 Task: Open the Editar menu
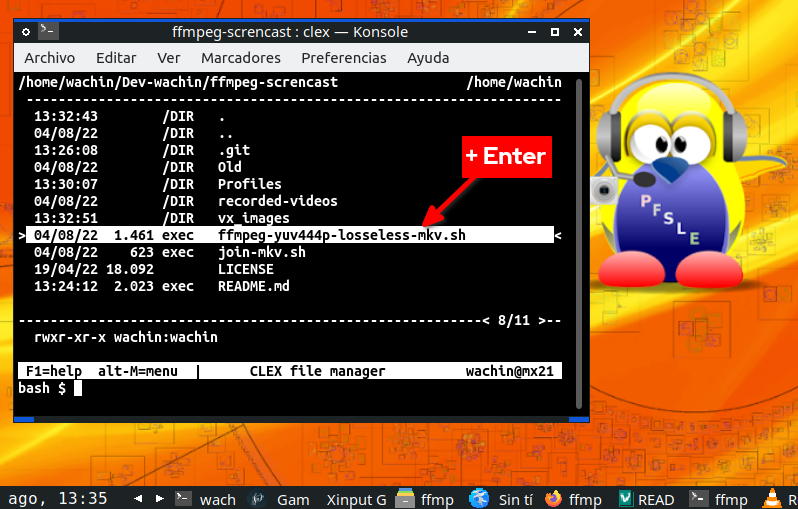pyautogui.click(x=116, y=58)
